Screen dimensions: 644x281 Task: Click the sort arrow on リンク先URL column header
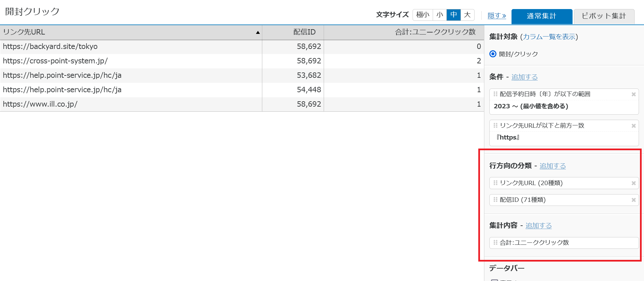click(x=258, y=33)
